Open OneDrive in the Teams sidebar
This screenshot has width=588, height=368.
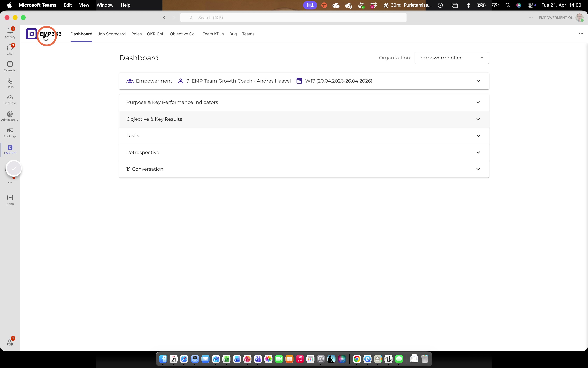tap(10, 100)
